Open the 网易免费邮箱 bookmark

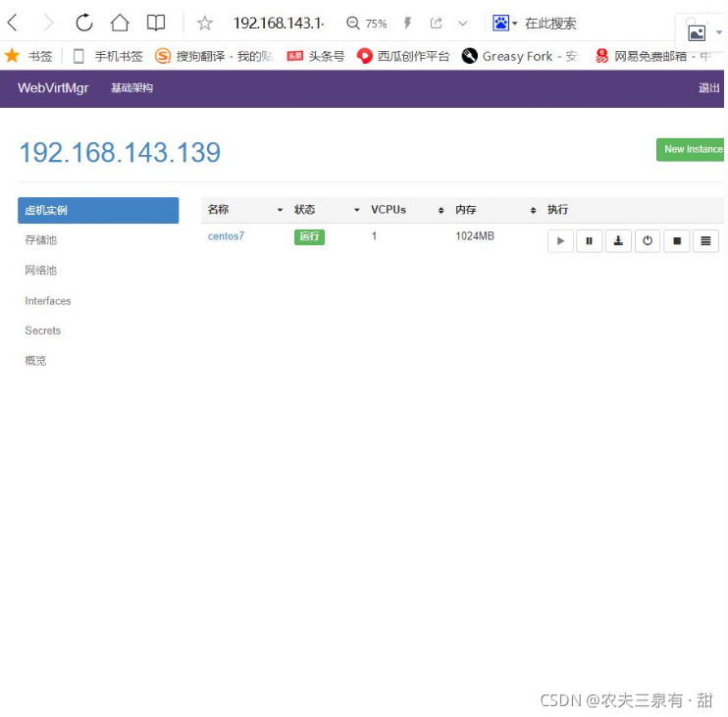652,56
